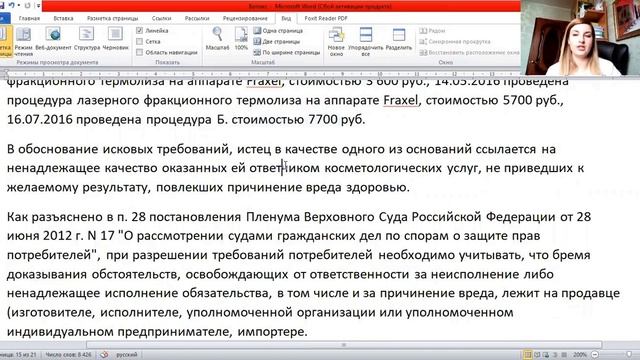
Task: Open Новое окно
Action: tap(336, 41)
